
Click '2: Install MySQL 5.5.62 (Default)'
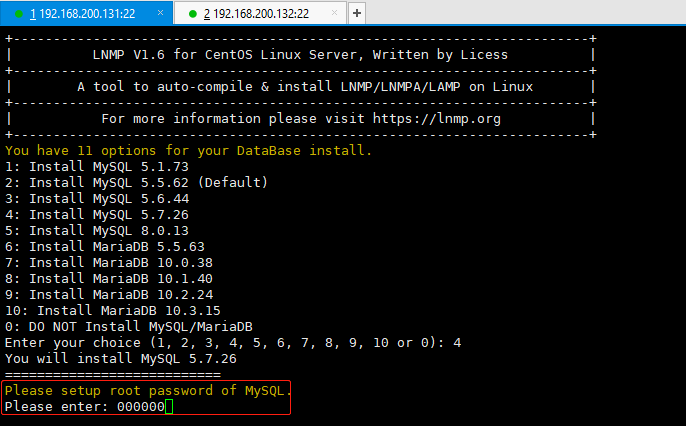[136, 182]
